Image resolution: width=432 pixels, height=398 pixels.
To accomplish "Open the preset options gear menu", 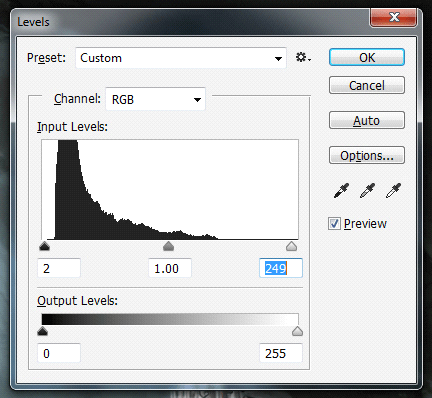I will tap(303, 58).
